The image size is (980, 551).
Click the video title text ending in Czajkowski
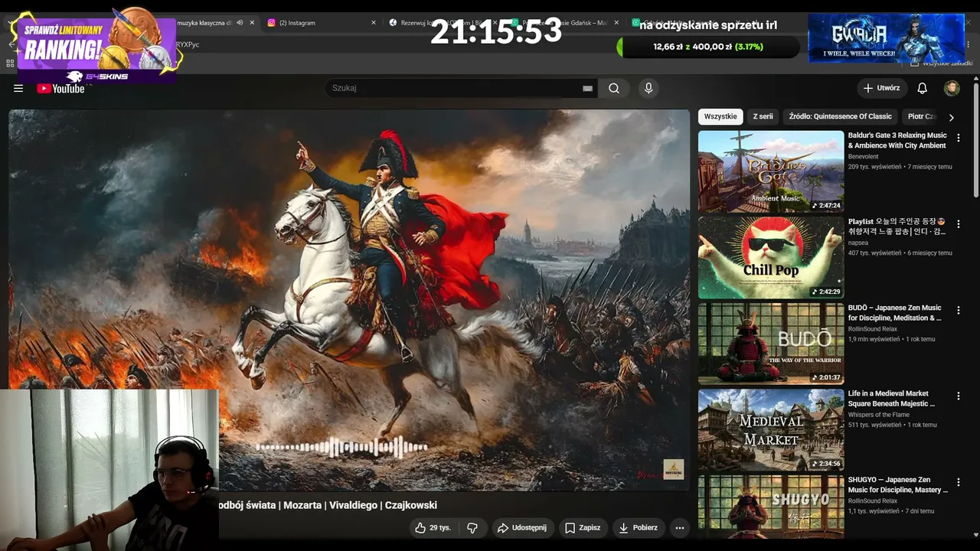click(328, 505)
